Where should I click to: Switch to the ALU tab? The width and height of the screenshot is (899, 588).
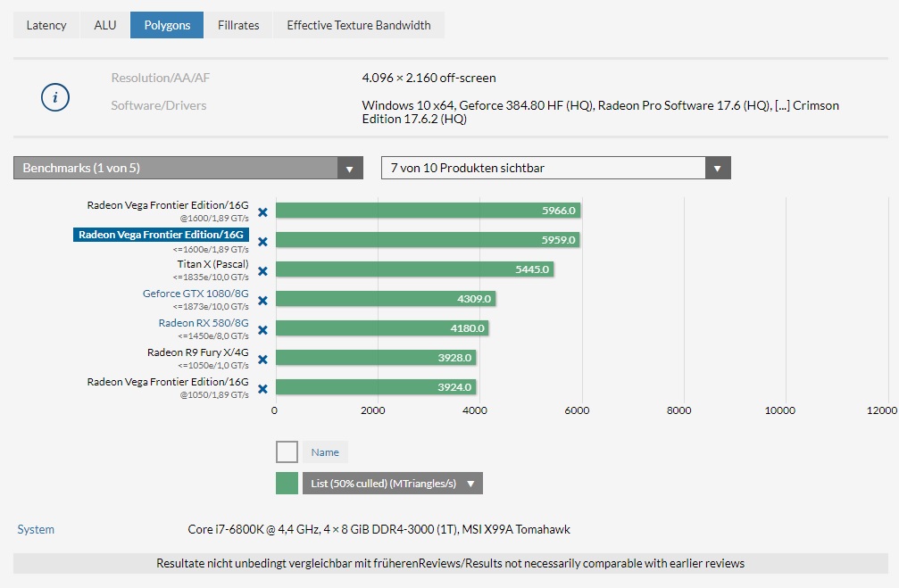(105, 25)
